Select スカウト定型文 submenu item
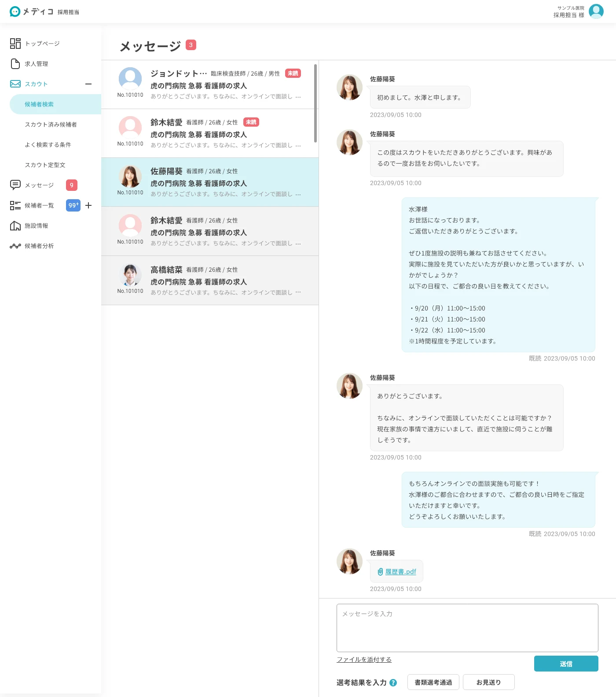The image size is (616, 697). 45,165
